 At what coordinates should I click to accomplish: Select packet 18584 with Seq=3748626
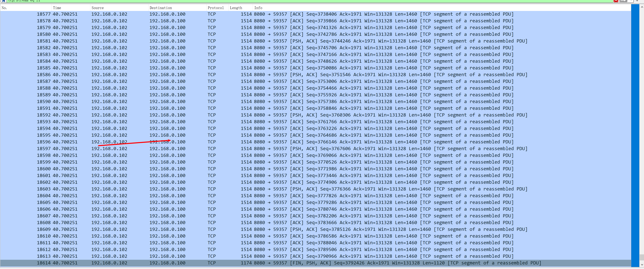coord(316,61)
